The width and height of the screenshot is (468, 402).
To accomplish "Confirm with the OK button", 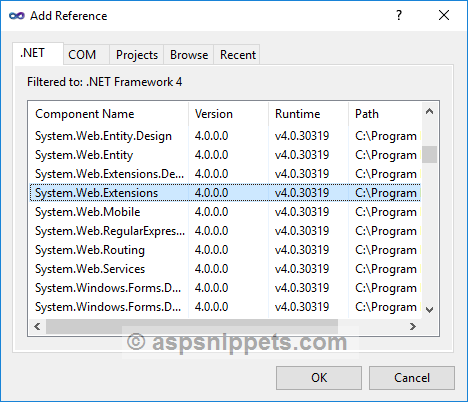I will tap(319, 378).
